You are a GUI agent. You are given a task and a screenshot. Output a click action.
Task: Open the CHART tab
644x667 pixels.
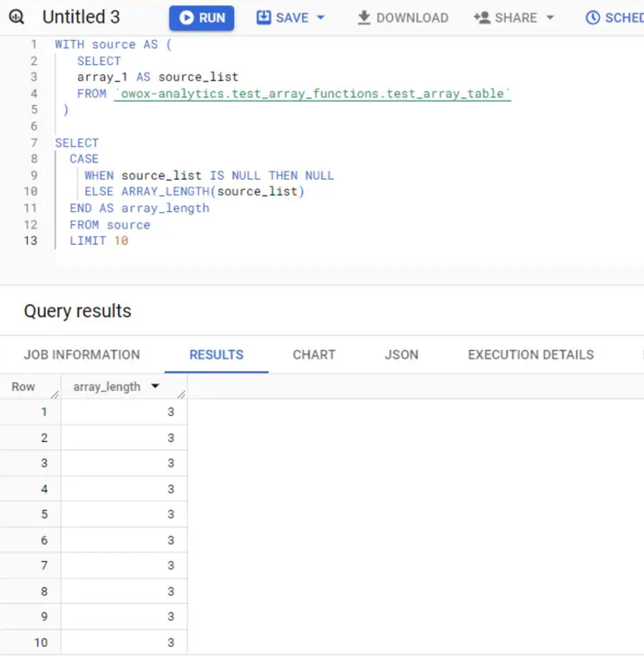point(314,354)
